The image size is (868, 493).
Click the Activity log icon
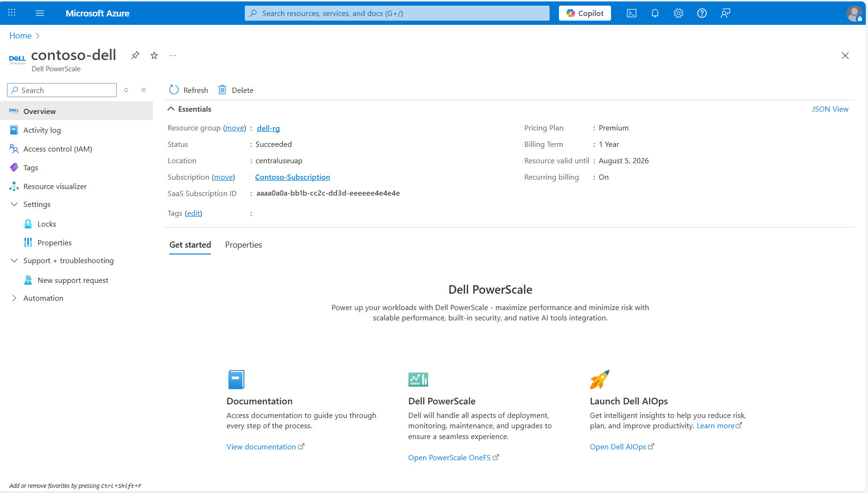pos(14,130)
